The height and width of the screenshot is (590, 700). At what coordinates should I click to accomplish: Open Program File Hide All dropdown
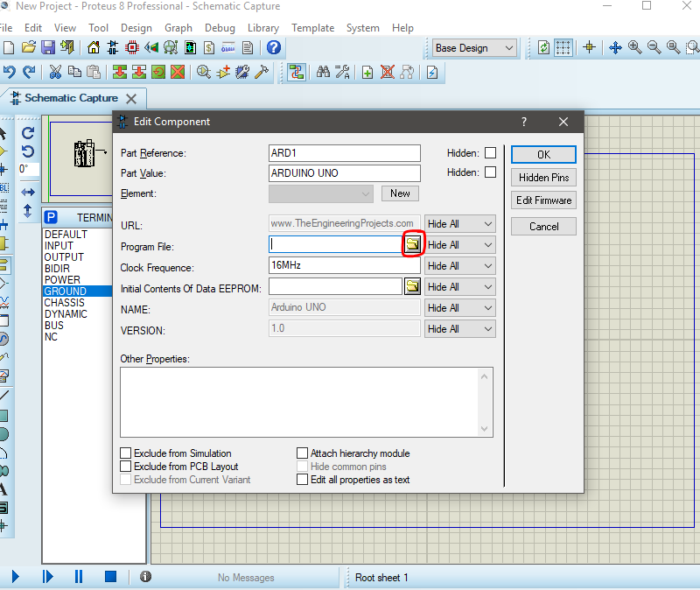pyautogui.click(x=460, y=245)
